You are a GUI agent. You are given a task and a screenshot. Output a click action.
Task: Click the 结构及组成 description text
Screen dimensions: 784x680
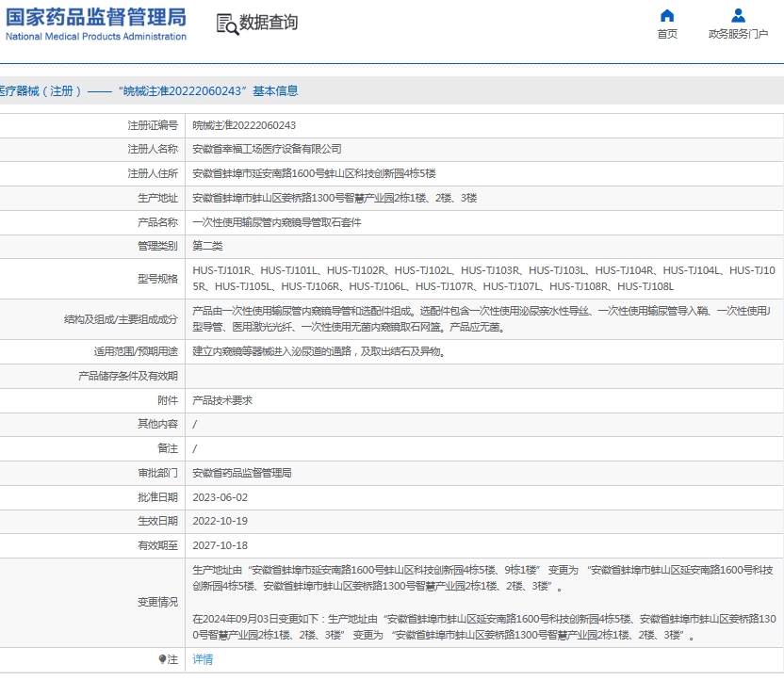[482, 319]
